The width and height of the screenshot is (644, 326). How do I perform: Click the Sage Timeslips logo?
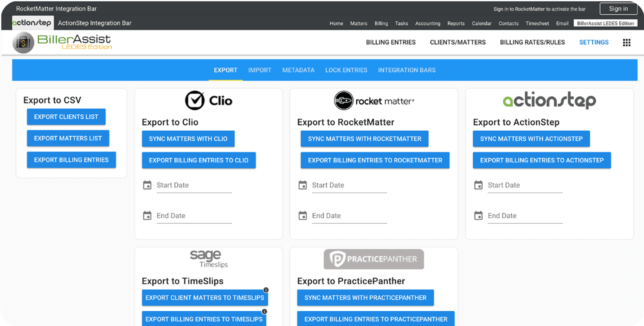[x=209, y=259]
